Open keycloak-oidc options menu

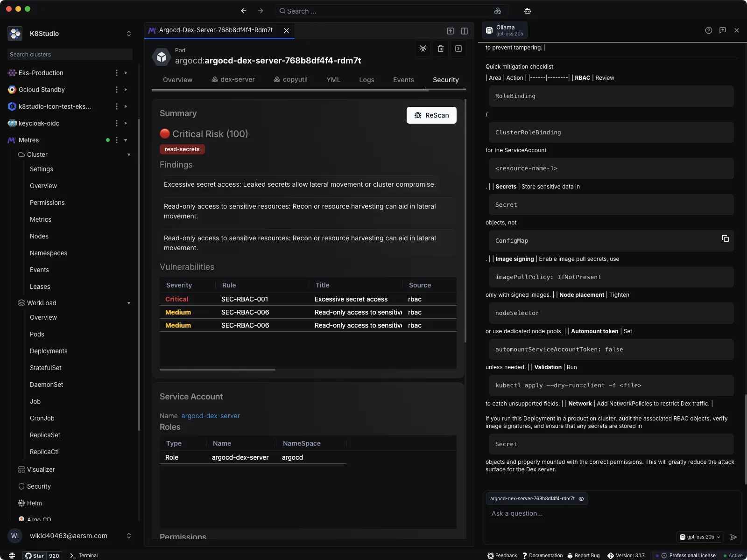[117, 123]
